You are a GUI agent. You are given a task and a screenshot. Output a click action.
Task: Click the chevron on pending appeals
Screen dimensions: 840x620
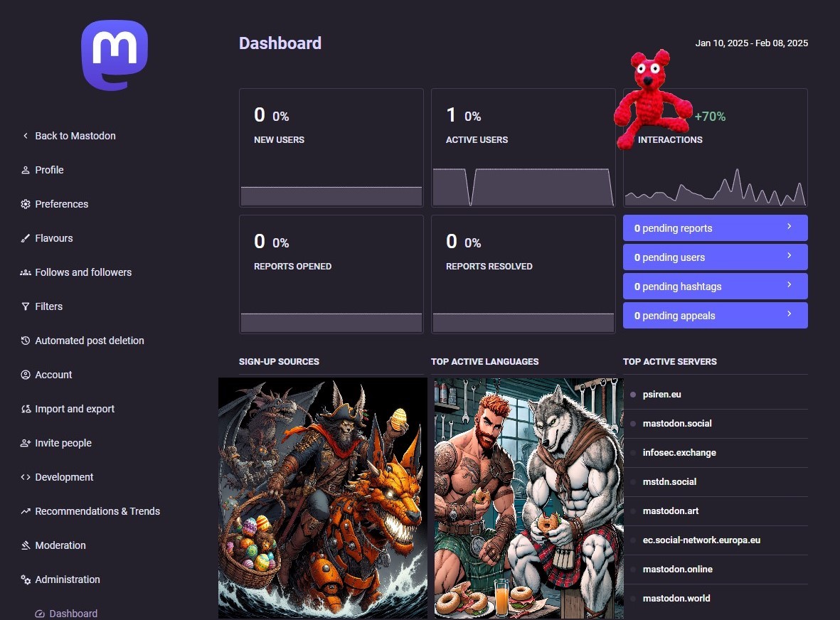pos(789,314)
